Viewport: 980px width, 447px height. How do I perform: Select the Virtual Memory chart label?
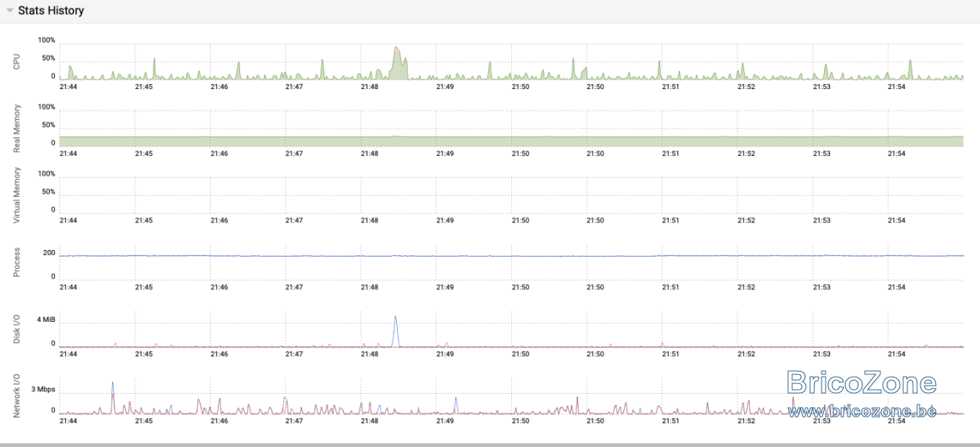coord(17,195)
